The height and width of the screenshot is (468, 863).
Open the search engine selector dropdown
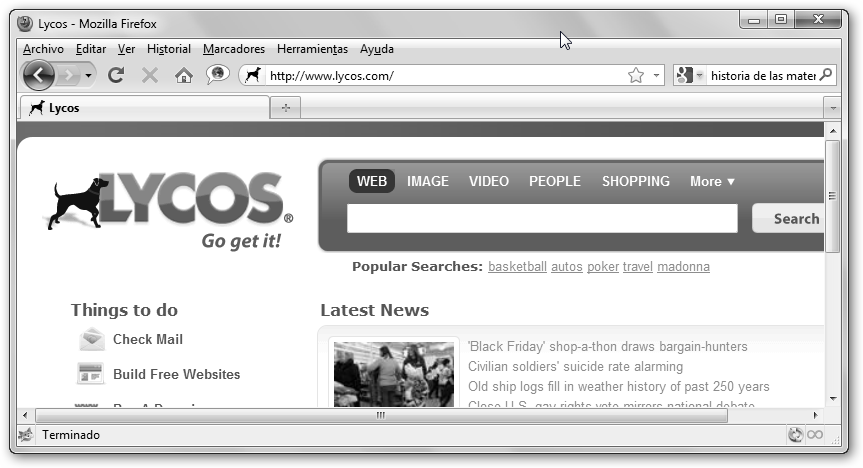(690, 75)
